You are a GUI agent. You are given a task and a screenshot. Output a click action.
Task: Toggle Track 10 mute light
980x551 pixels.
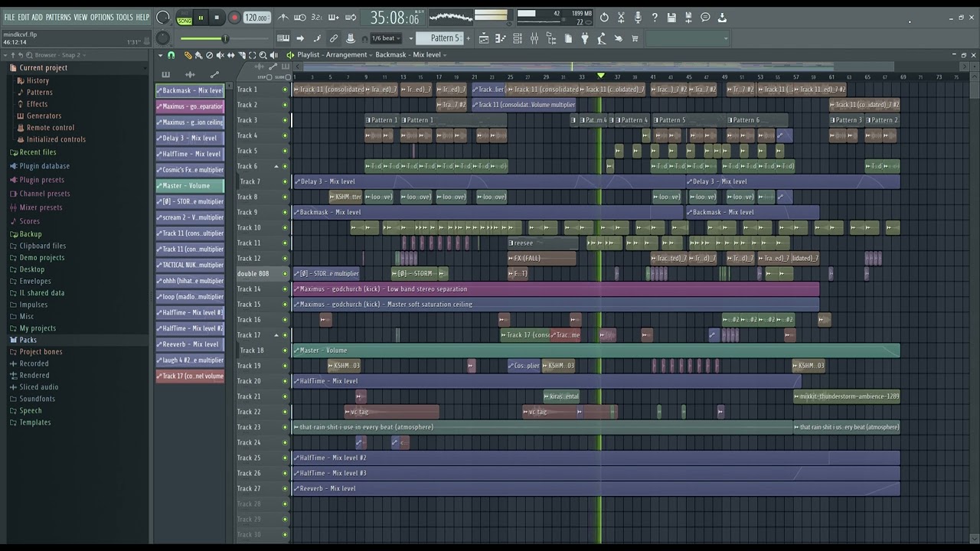pos(285,227)
